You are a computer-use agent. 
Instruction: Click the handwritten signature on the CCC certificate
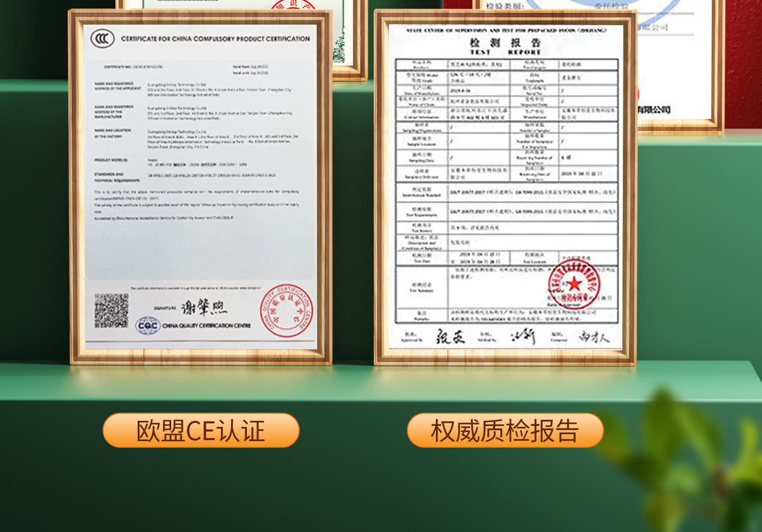tap(204, 307)
